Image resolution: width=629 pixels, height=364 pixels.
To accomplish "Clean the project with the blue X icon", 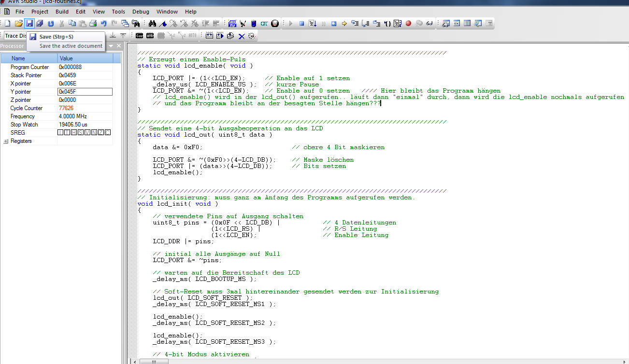I will click(x=241, y=35).
